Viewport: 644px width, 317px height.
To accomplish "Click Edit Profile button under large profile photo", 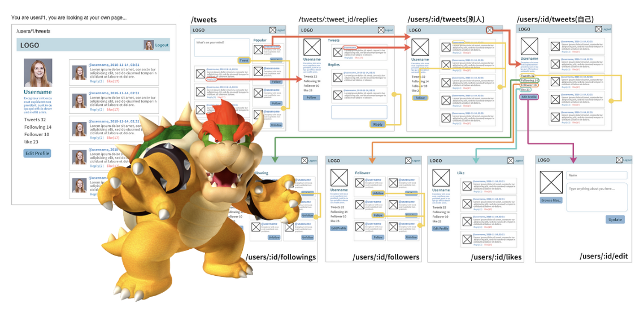I will tap(37, 153).
